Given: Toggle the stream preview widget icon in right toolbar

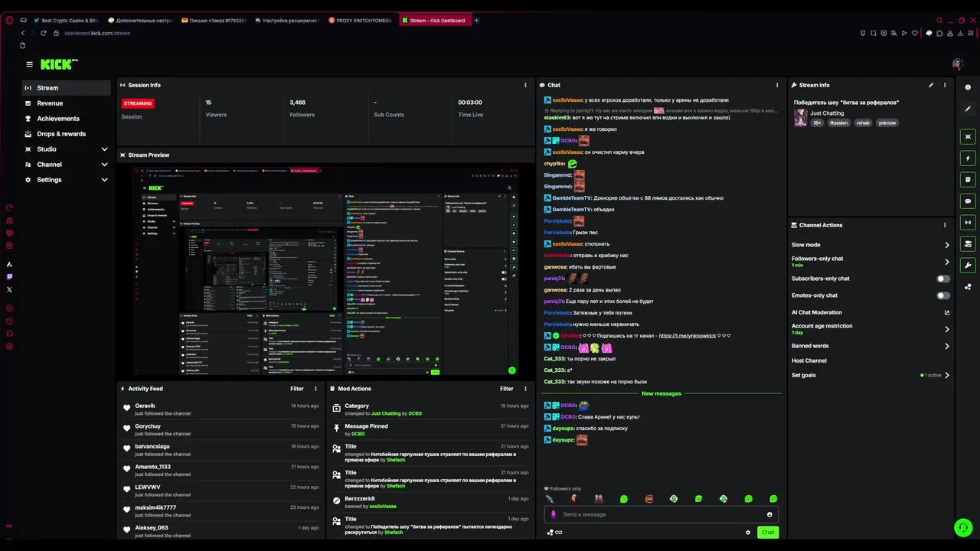Looking at the screenshot, I should pyautogui.click(x=968, y=137).
